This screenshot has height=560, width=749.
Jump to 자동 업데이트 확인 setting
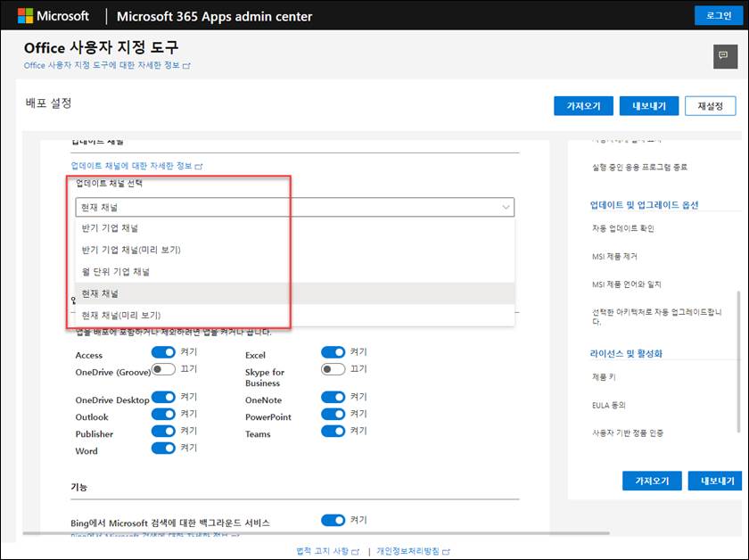point(623,228)
